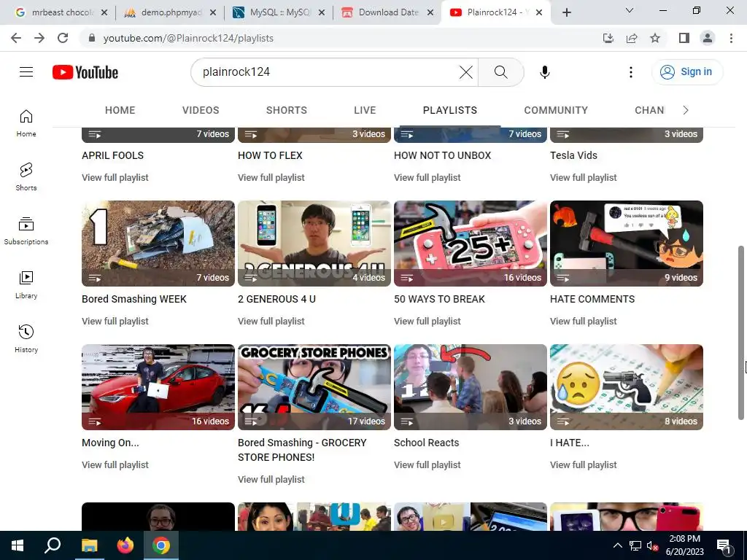The image size is (747, 560).
Task: Open Bored Smashing WEEK playlist thumbnail
Action: tap(158, 244)
